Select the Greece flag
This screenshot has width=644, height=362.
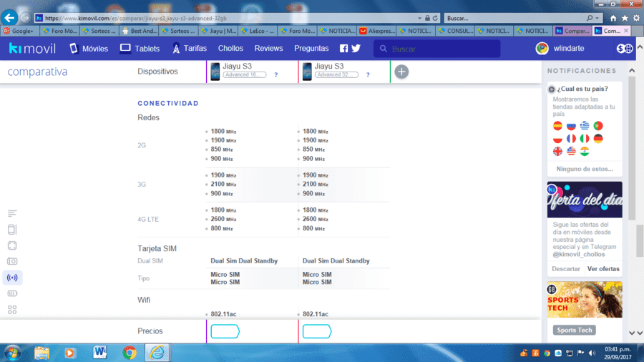tap(585, 126)
